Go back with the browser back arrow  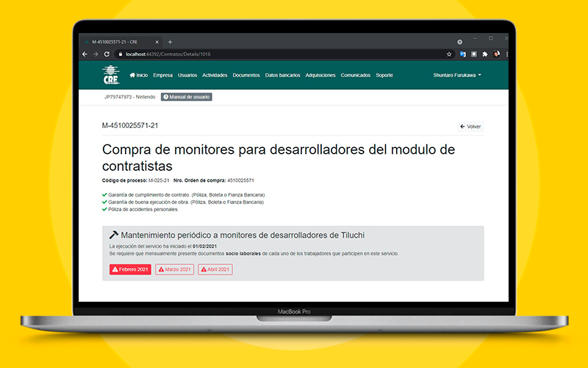point(85,54)
